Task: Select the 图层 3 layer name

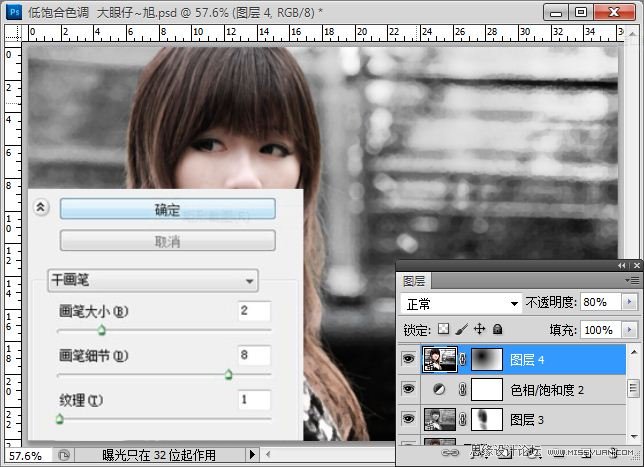Action: [x=527, y=420]
